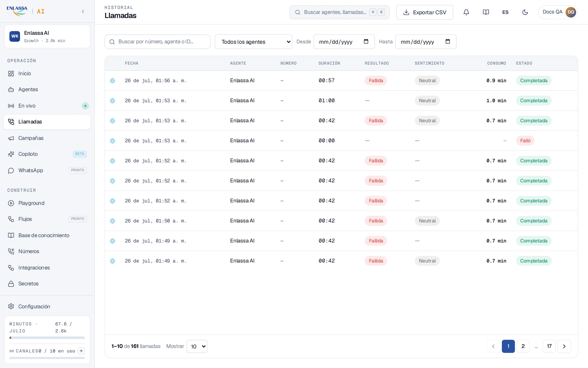Open Playground in sidebar
The width and height of the screenshot is (588, 368).
click(x=47, y=203)
